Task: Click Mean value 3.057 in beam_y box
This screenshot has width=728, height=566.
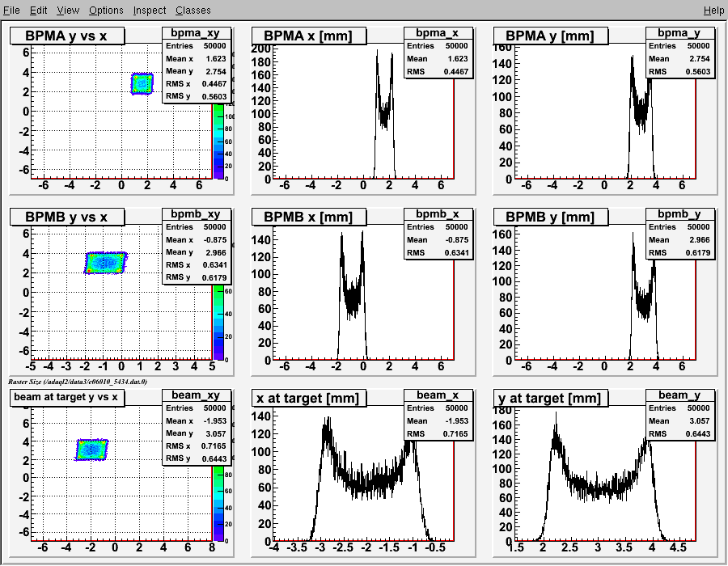Action: coord(699,420)
